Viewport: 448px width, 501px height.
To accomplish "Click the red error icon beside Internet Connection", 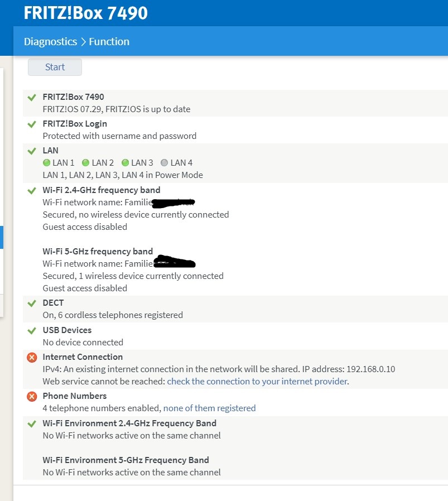I will [x=32, y=358].
